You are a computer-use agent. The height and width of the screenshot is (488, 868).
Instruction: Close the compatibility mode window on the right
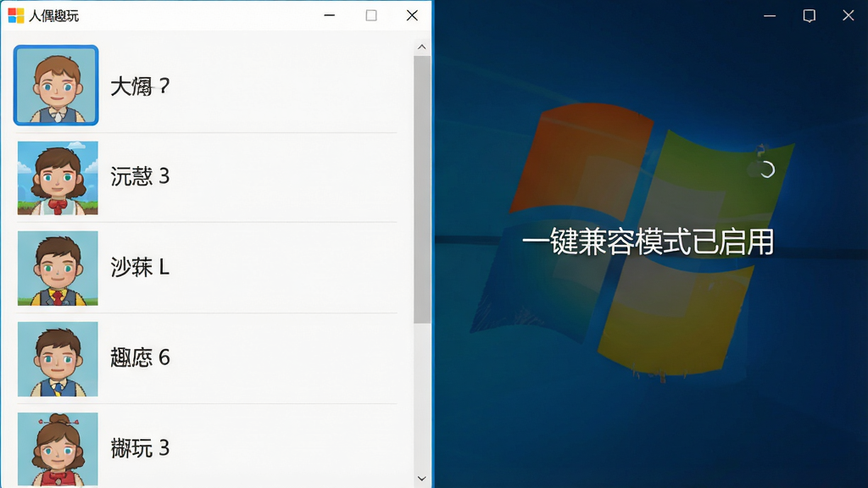click(848, 16)
